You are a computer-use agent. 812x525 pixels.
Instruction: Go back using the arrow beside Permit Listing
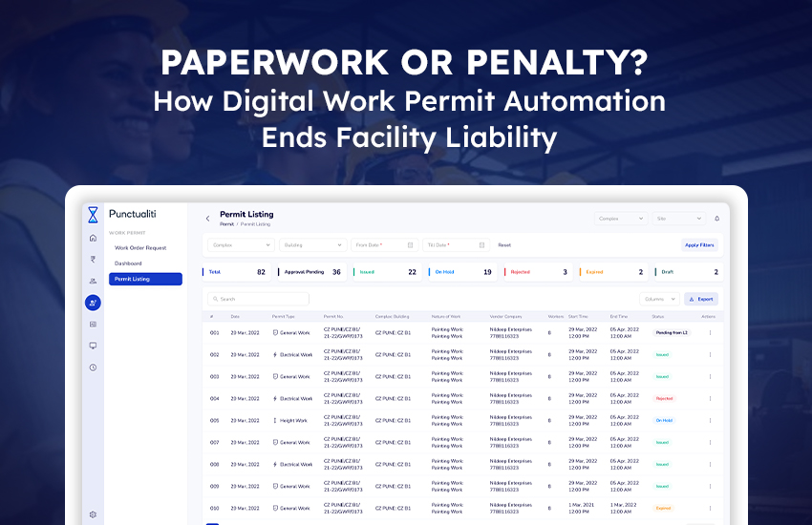(207, 219)
